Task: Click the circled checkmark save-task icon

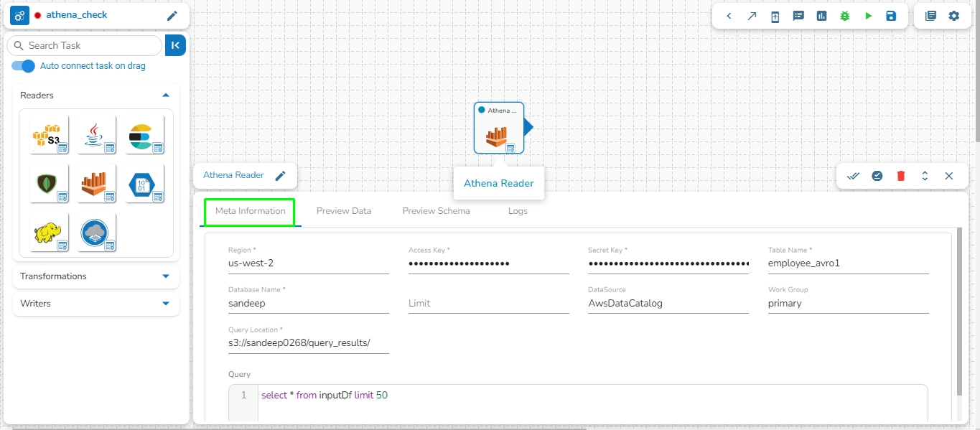Action: click(x=877, y=176)
